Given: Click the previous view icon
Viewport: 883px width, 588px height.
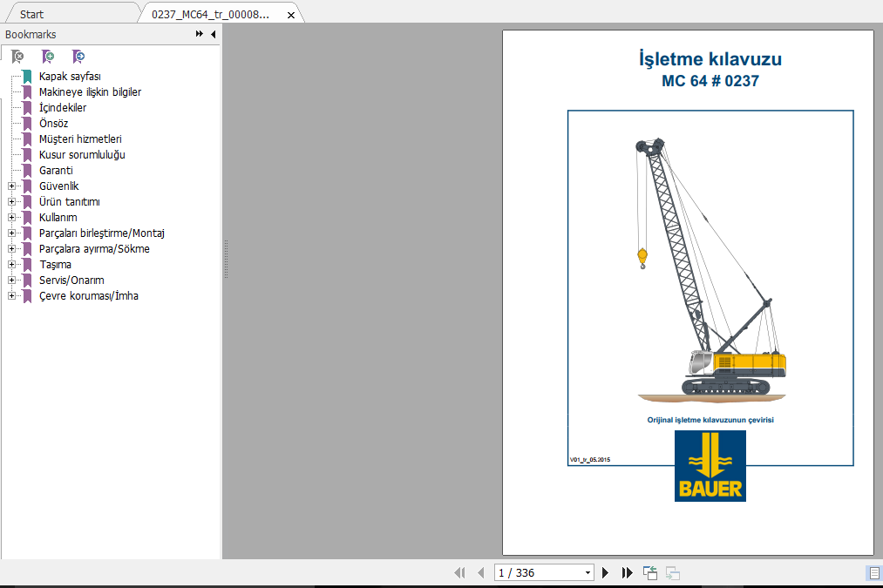Looking at the screenshot, I should (x=650, y=573).
